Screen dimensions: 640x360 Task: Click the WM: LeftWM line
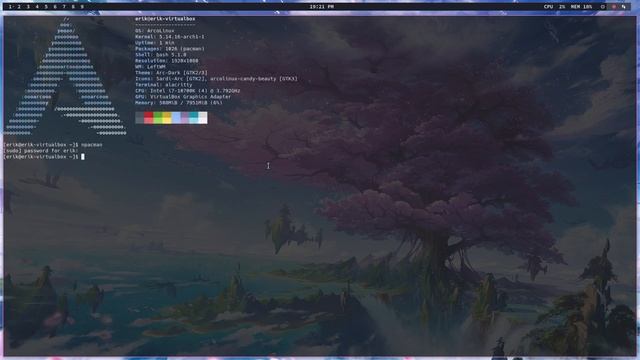(150, 67)
